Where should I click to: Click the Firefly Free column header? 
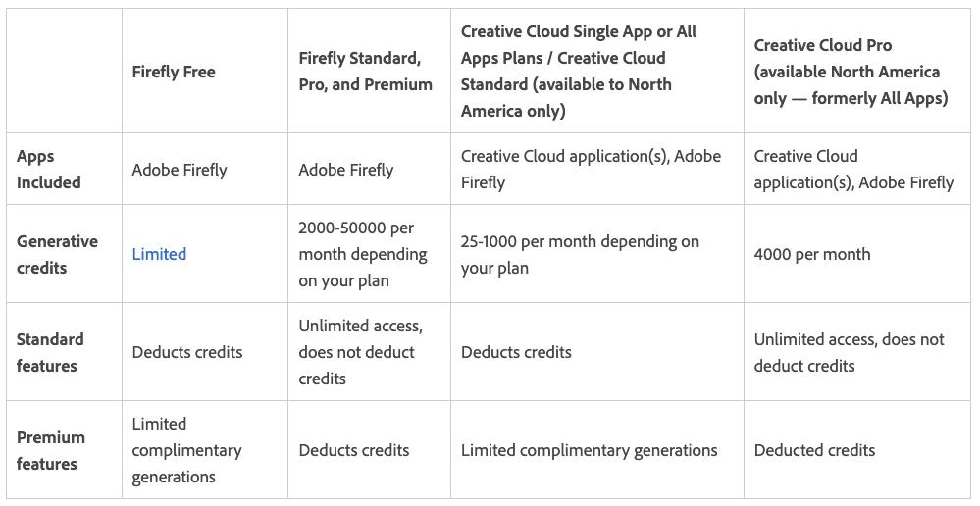[x=174, y=72]
